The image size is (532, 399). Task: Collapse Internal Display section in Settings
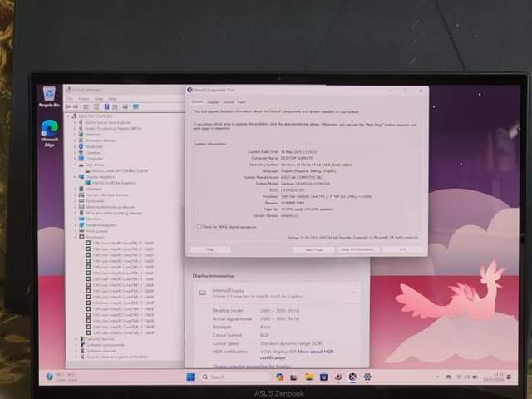pyautogui.click(x=353, y=293)
